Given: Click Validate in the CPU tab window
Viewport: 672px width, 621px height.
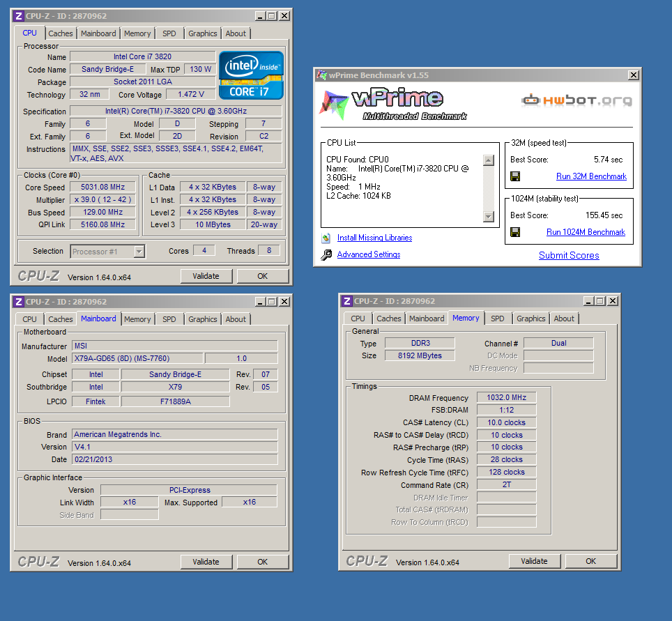Looking at the screenshot, I should [206, 277].
